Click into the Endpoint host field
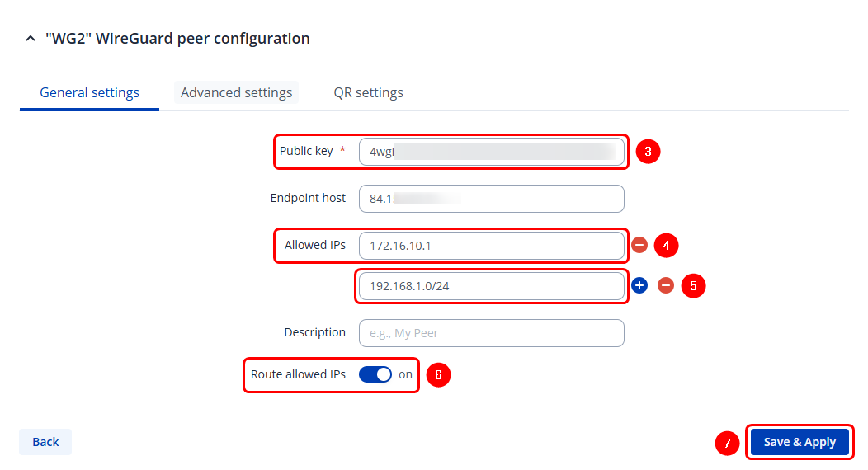 (491, 199)
